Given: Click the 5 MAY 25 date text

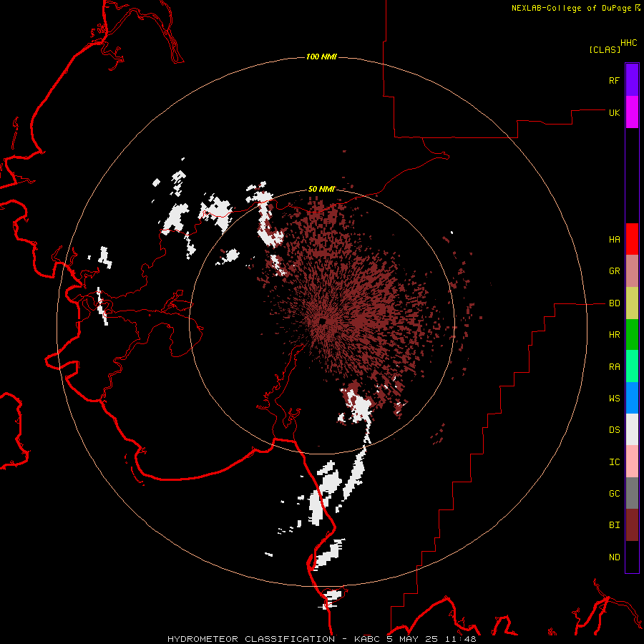Looking at the screenshot, I should pyautogui.click(x=412, y=639).
